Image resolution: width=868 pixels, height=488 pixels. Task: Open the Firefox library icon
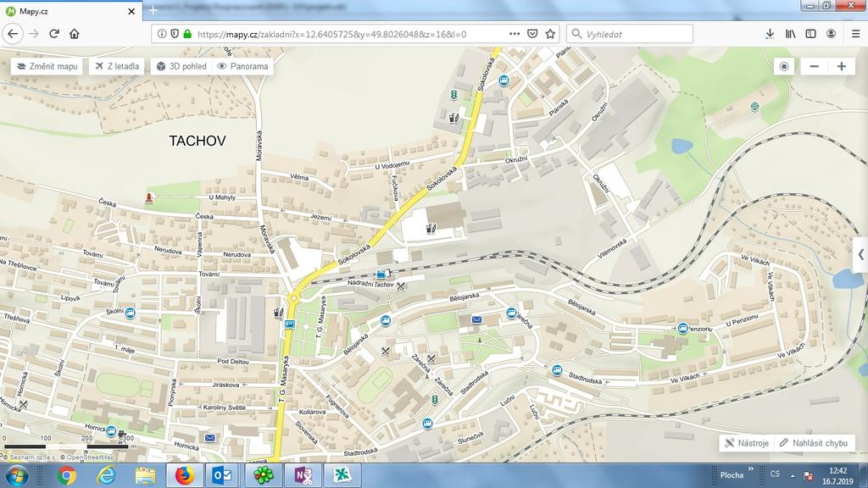click(791, 34)
